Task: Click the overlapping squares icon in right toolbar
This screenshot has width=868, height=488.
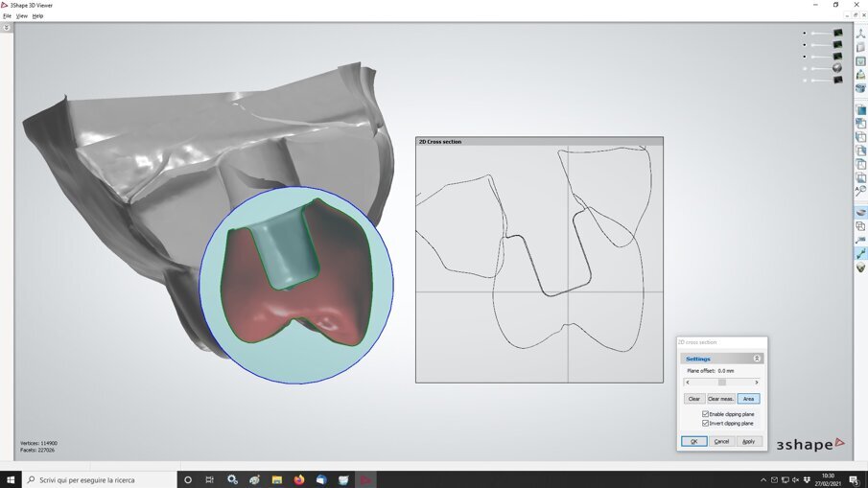Action: tap(860, 226)
